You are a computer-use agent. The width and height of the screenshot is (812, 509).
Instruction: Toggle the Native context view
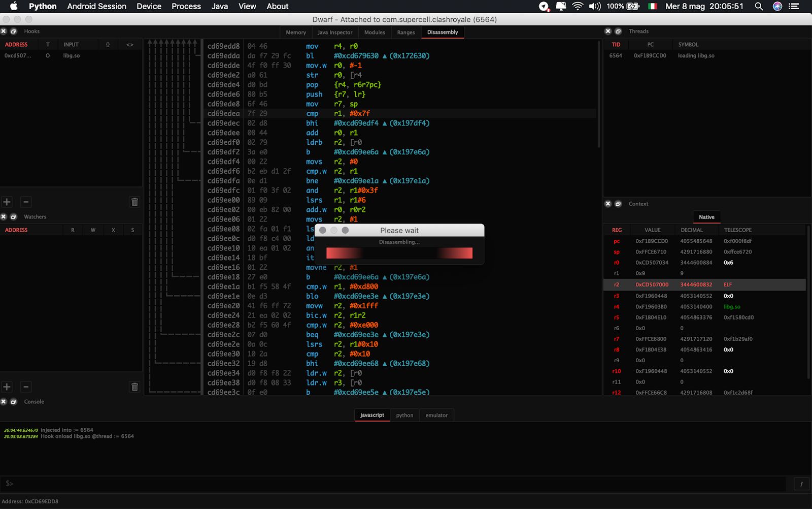706,217
